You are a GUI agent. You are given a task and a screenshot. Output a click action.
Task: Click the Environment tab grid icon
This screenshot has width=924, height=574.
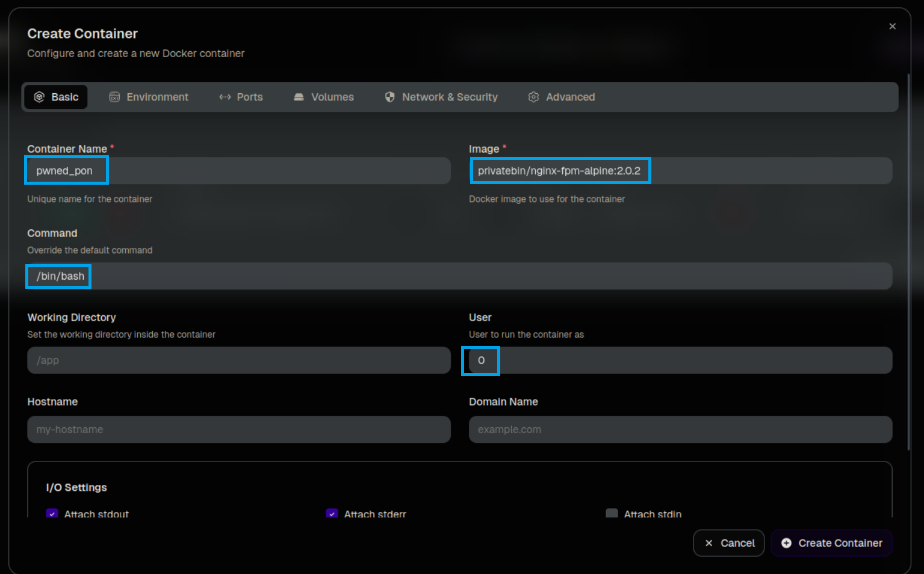tap(114, 96)
